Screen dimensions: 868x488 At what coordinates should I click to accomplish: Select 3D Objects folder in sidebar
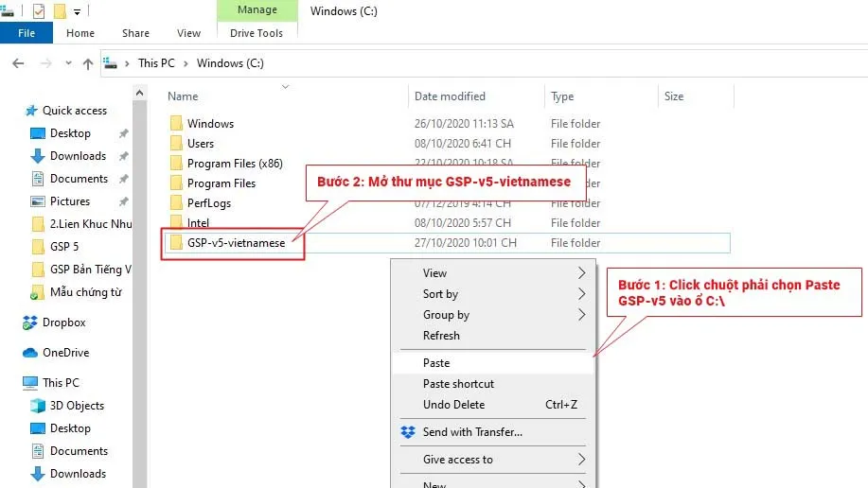point(77,406)
